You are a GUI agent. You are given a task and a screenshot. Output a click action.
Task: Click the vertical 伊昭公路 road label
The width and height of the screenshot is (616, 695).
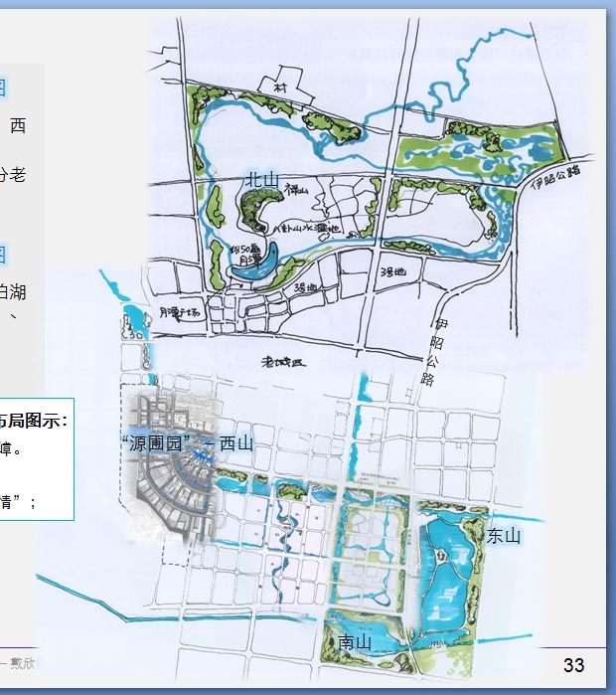click(x=435, y=352)
